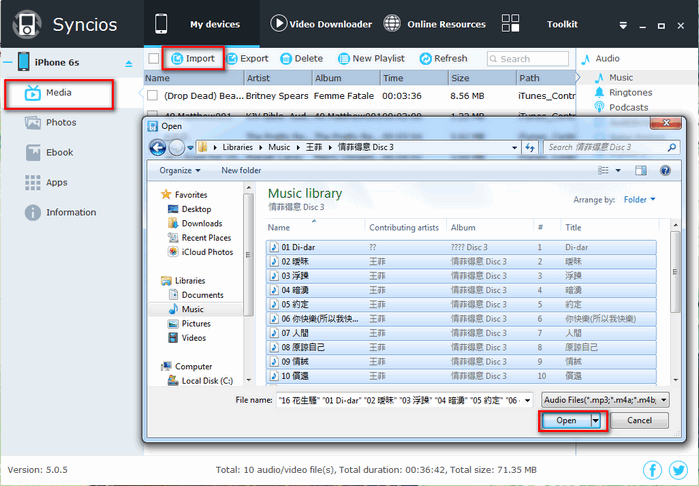This screenshot has width=699, height=486.
Task: Select Photos in the sidebar
Action: pos(50,122)
